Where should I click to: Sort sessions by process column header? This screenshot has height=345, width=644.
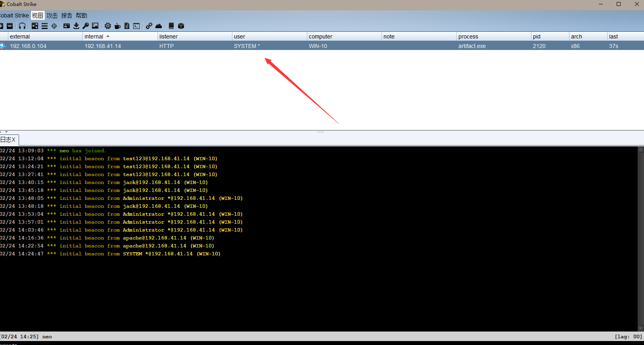494,36
